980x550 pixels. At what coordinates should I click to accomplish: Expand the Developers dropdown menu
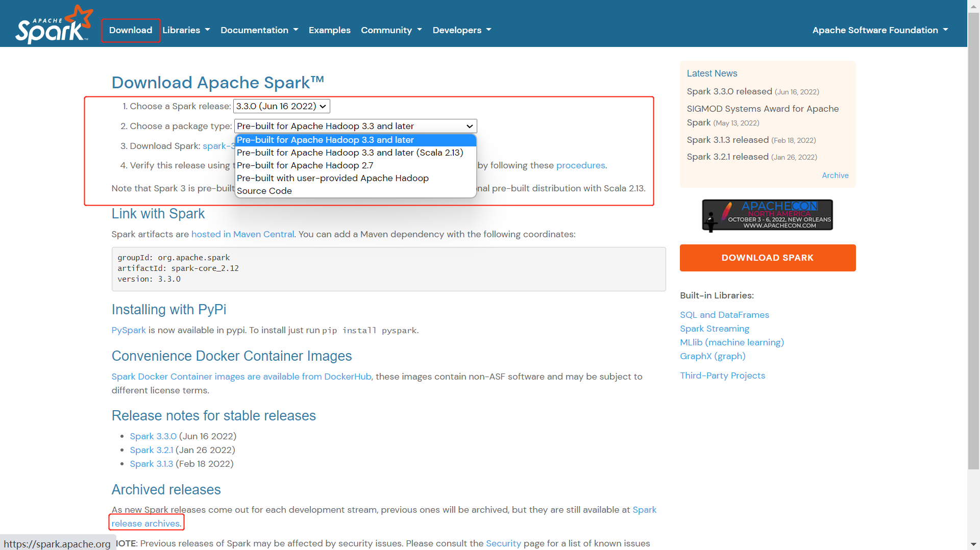click(462, 30)
